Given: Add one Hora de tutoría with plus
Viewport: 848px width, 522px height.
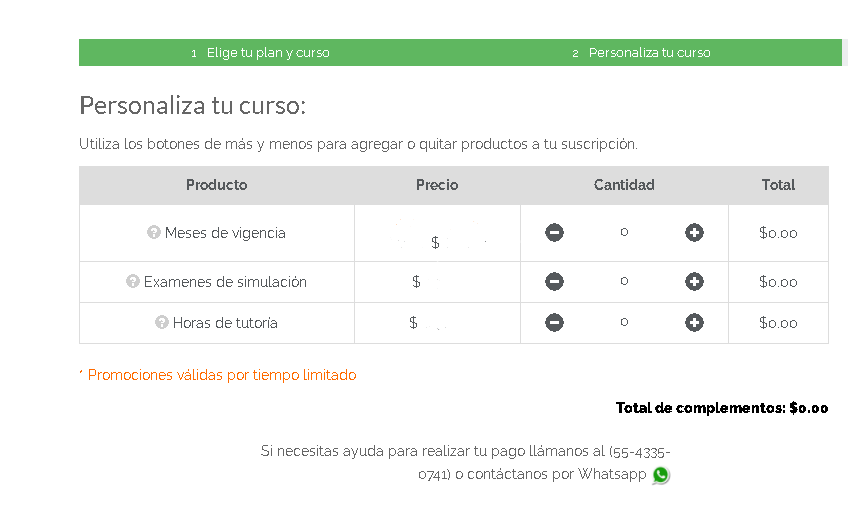Looking at the screenshot, I should tap(694, 322).
